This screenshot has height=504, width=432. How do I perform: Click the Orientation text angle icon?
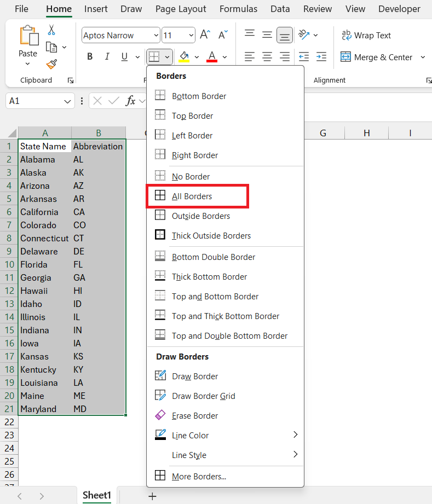click(304, 34)
